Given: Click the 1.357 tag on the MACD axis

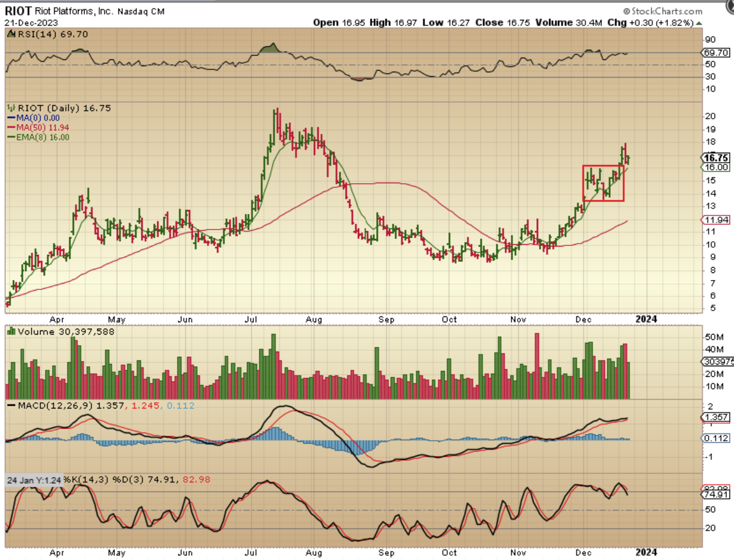Looking at the screenshot, I should pos(716,417).
